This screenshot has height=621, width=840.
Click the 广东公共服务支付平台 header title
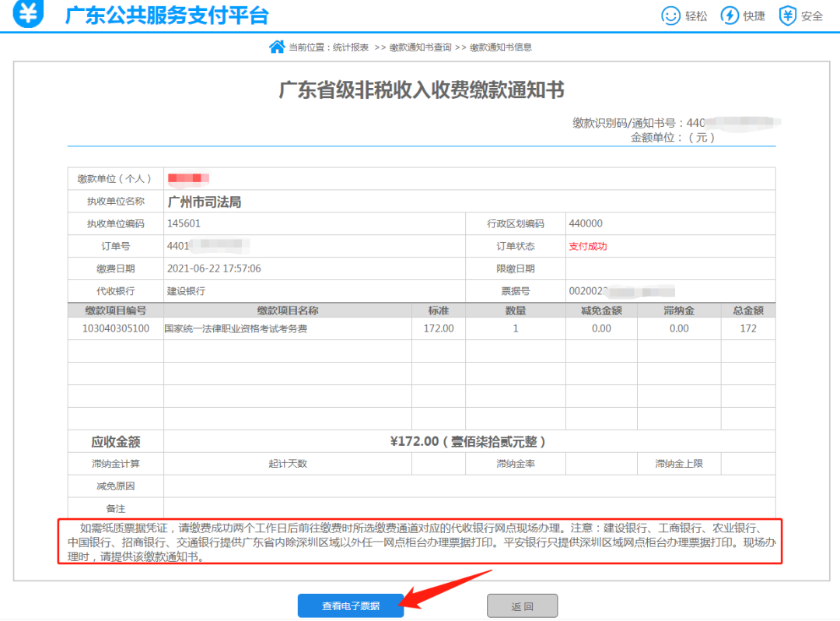click(166, 16)
